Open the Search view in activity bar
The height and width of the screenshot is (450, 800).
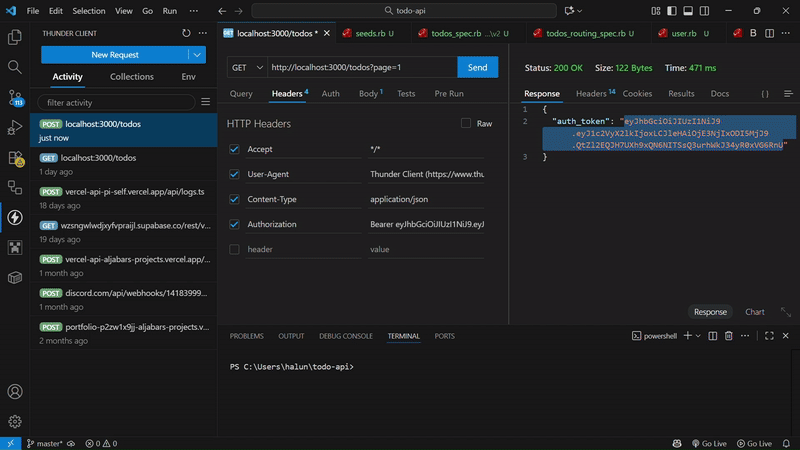[15, 67]
